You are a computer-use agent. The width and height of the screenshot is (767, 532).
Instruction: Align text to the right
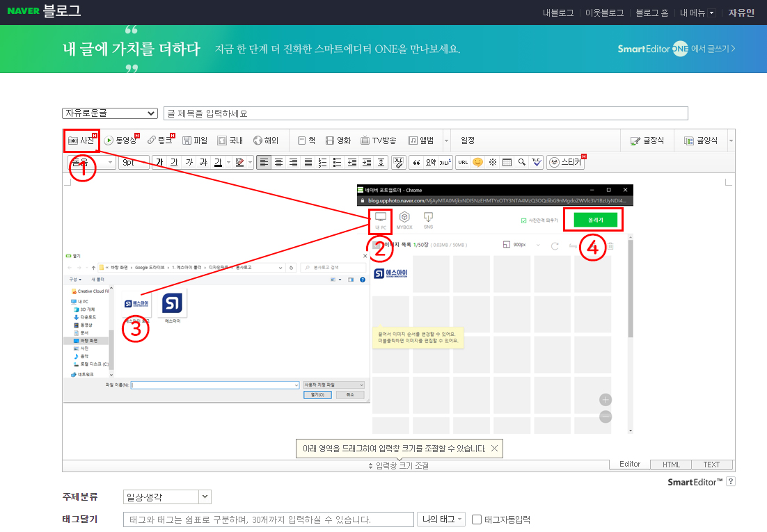[294, 162]
